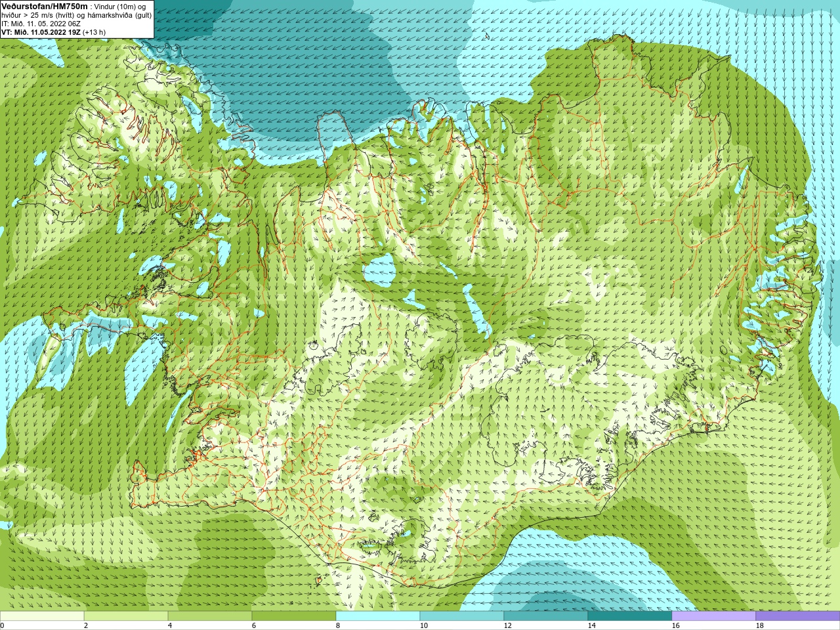Click the legend scale label '10'

click(x=424, y=625)
